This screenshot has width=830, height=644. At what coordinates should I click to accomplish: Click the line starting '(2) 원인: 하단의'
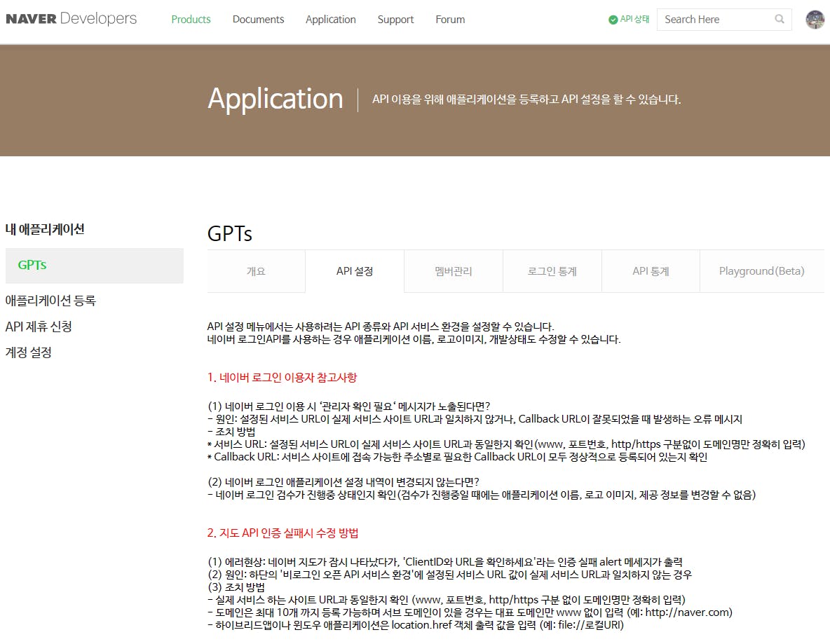pyautogui.click(x=449, y=575)
